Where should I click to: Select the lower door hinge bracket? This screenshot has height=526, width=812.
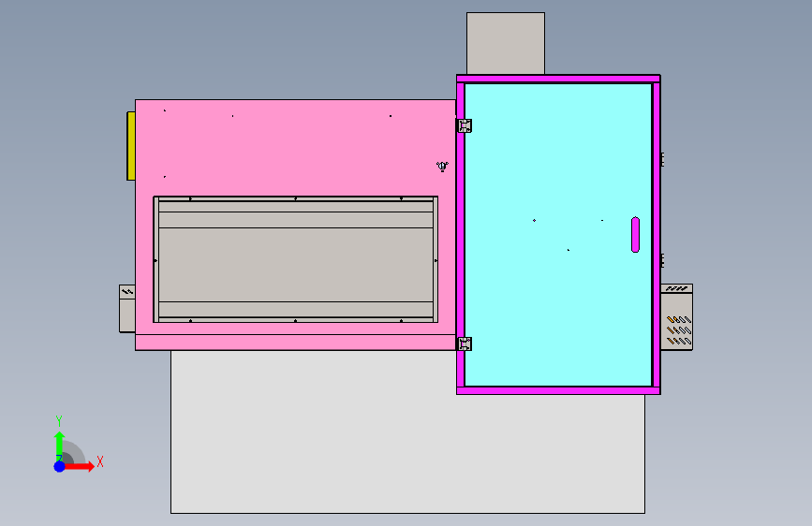coord(465,343)
